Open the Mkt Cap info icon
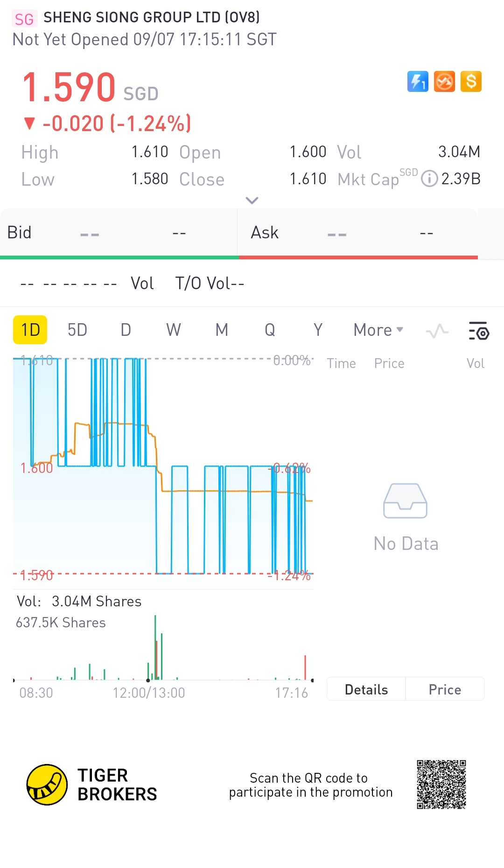504x868 pixels. click(429, 179)
